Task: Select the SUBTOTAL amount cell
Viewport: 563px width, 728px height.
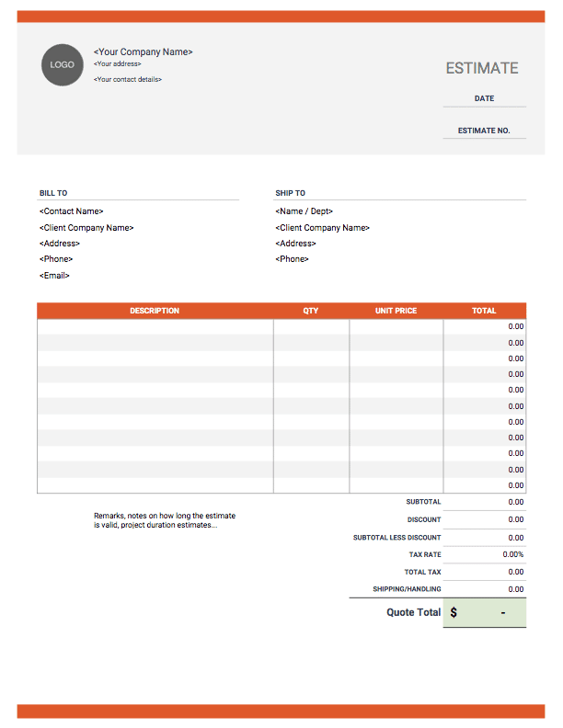Action: (x=485, y=502)
